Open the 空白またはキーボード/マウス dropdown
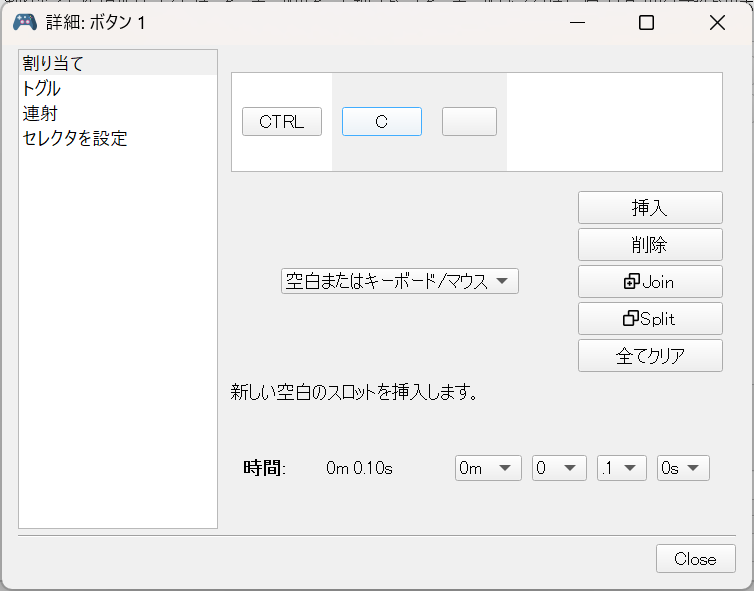The height and width of the screenshot is (591, 754). 399,282
